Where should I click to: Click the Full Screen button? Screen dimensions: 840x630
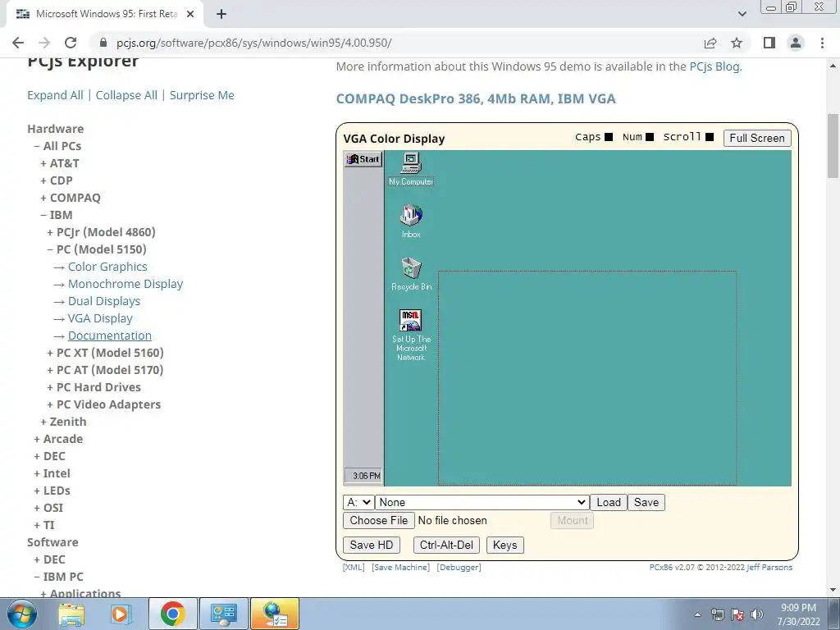coord(757,138)
